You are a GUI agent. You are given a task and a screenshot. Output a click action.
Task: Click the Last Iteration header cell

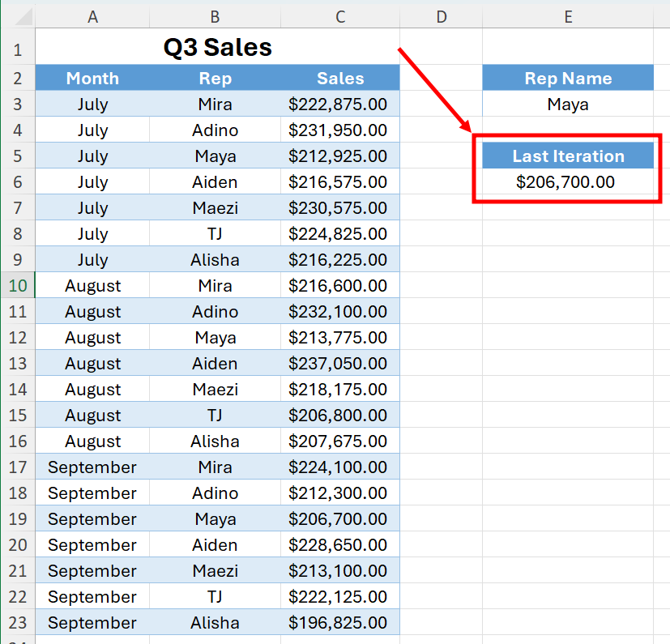568,156
